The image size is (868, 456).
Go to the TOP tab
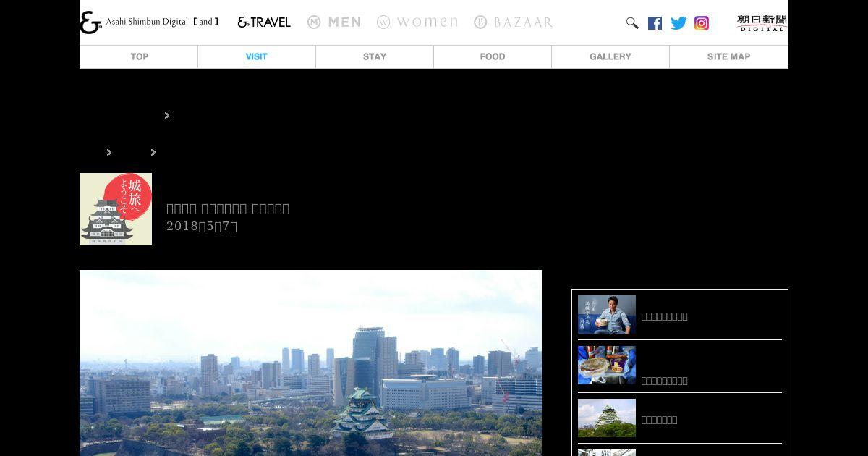pyautogui.click(x=139, y=56)
